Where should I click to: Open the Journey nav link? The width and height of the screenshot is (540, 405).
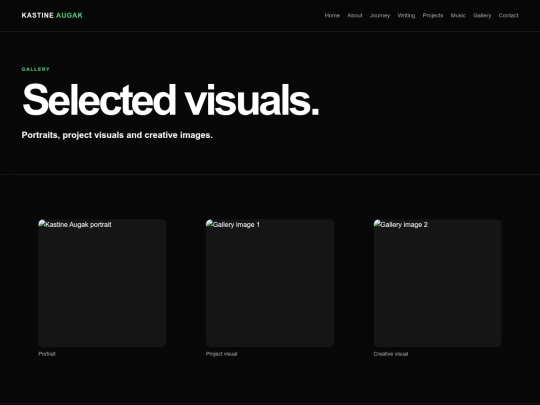[x=380, y=15]
